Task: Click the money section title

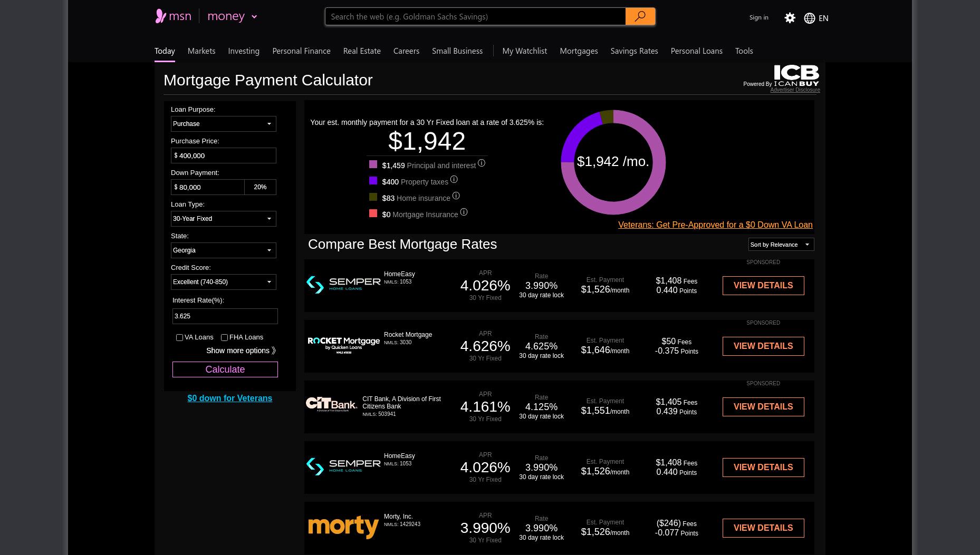Action: [226, 16]
